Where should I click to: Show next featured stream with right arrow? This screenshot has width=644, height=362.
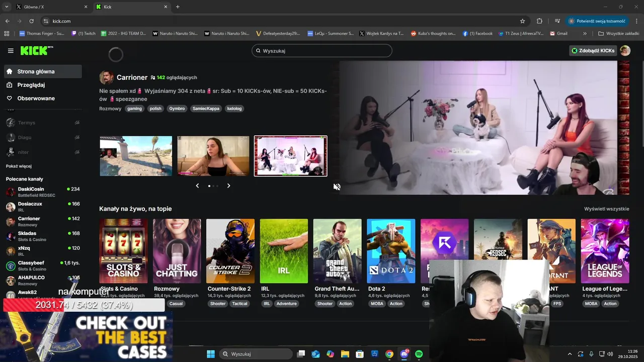click(x=228, y=186)
